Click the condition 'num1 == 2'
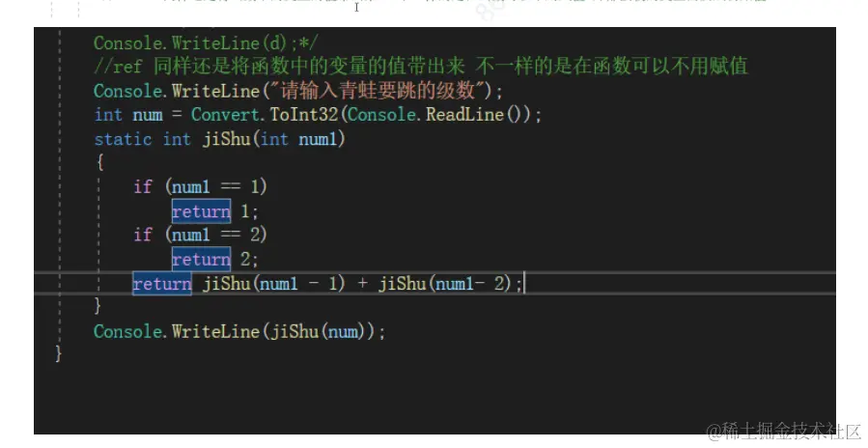This screenshot has width=868, height=448. pyautogui.click(x=216, y=235)
